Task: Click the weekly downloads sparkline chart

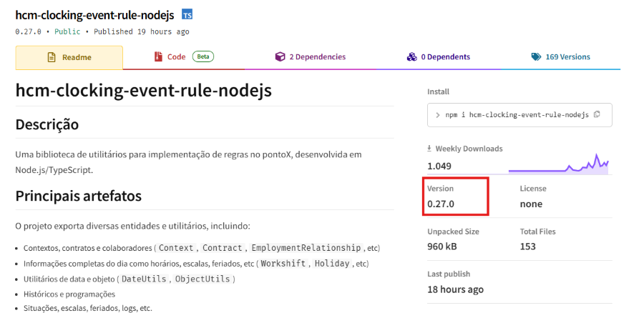Action: 558,165
